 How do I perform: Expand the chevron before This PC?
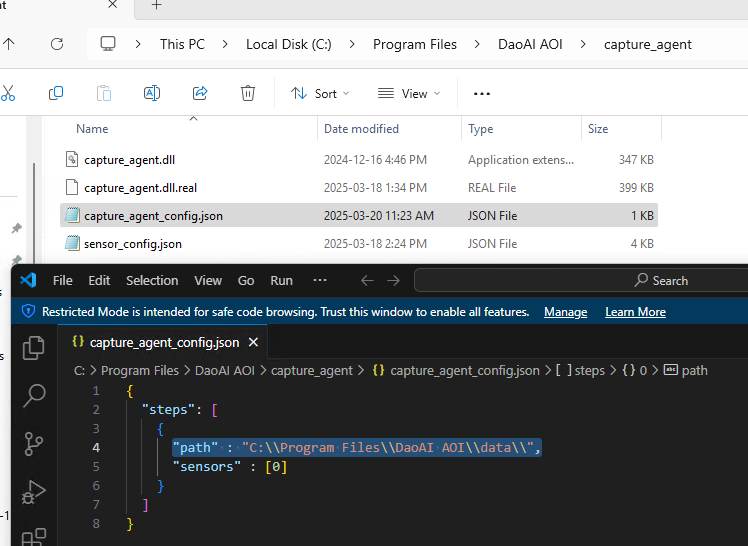[x=138, y=44]
